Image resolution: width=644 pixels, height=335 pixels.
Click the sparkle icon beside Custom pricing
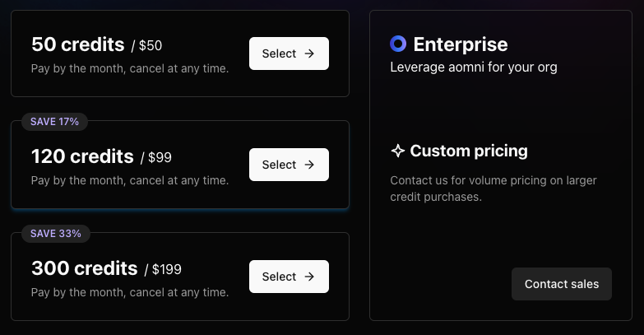398,151
